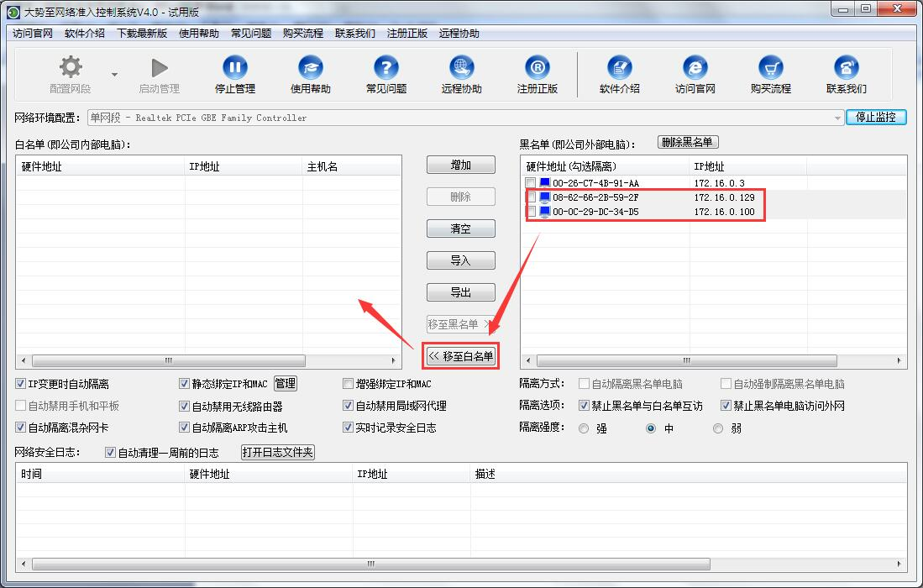The width and height of the screenshot is (923, 588).
Task: Check the box for 00-26-C7-4B-91-AA
Action: [530, 183]
